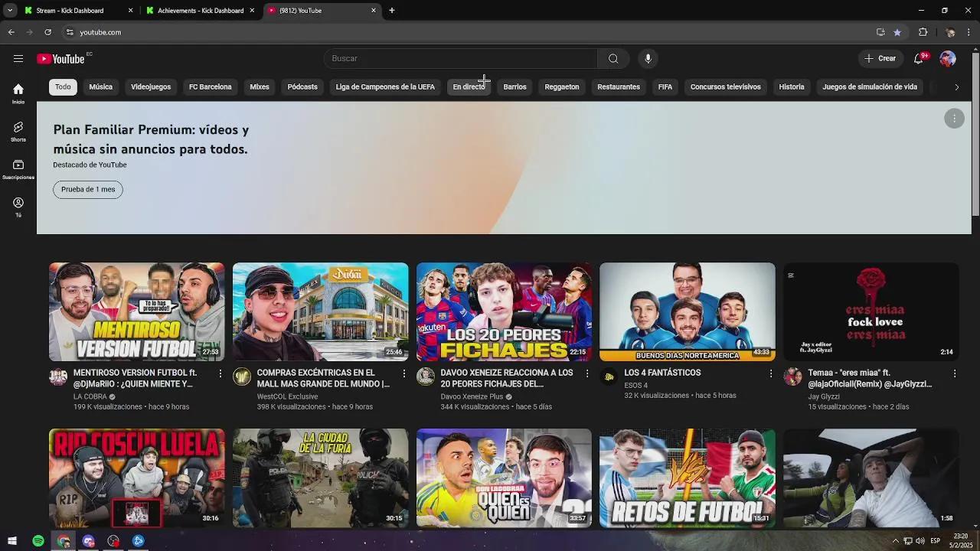This screenshot has height=551, width=980.
Task: Select the Música filter chip
Action: click(100, 87)
